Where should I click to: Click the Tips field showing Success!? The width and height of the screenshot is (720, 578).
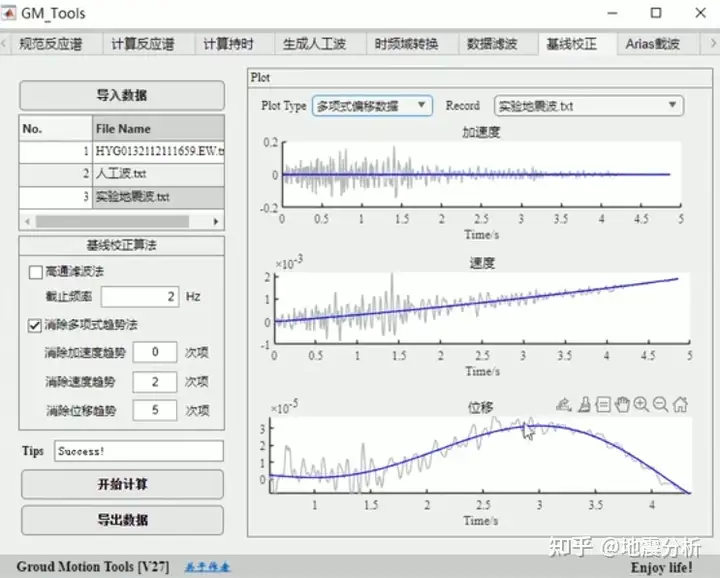[x=139, y=451]
